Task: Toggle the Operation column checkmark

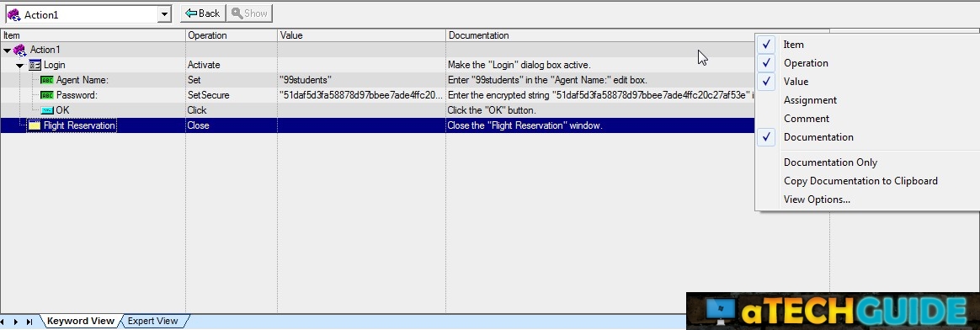Action: tap(766, 63)
